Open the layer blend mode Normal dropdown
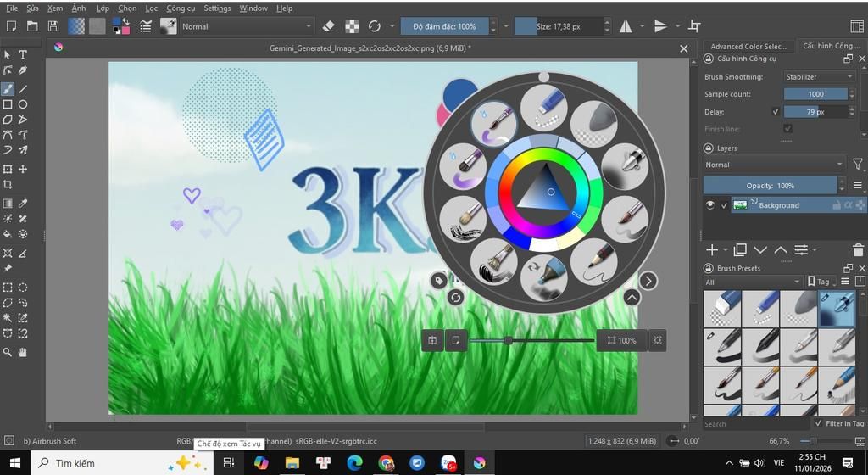868x475 pixels. tap(773, 165)
